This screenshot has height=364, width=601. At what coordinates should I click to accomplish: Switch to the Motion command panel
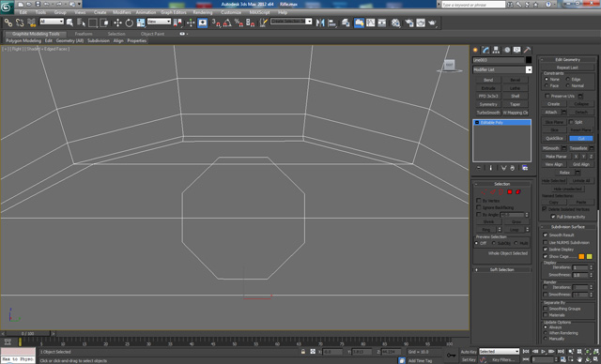(x=507, y=50)
